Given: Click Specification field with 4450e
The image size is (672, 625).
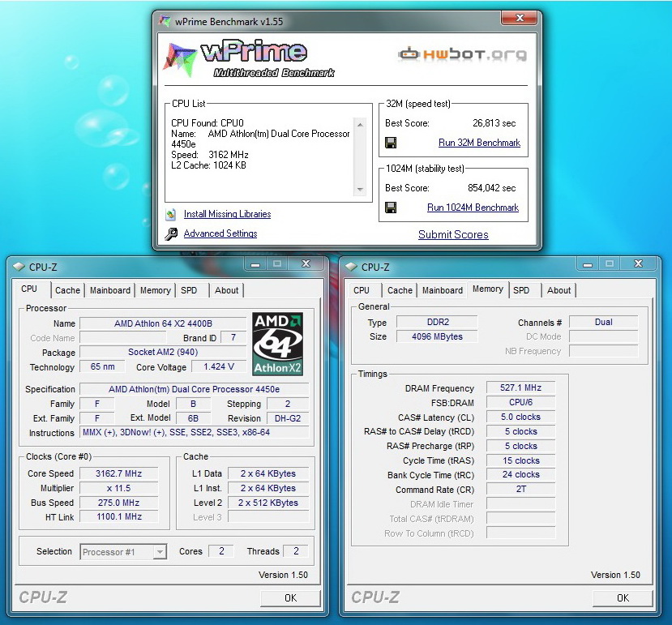Looking at the screenshot, I should click(x=195, y=389).
